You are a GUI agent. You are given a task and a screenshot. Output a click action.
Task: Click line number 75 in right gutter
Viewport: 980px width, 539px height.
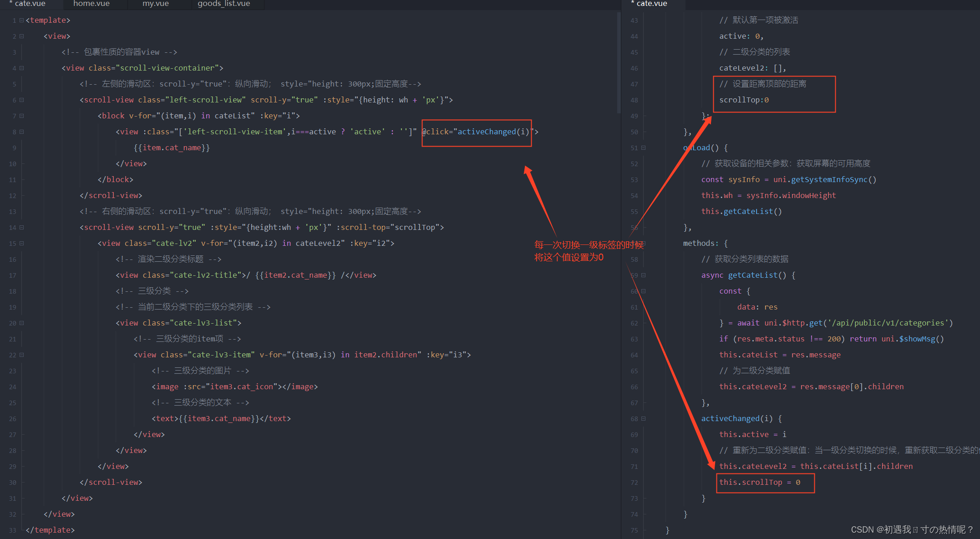point(634,530)
